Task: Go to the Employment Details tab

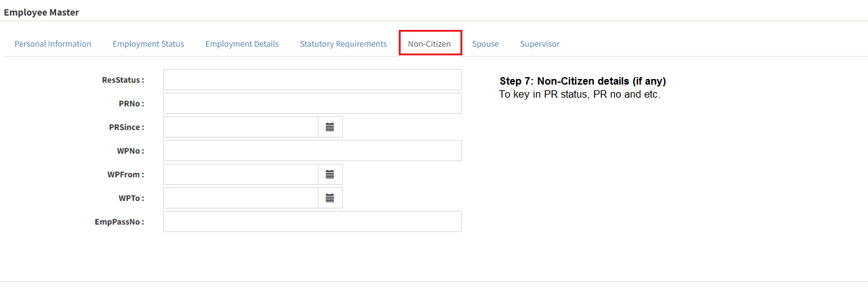Action: (x=242, y=44)
